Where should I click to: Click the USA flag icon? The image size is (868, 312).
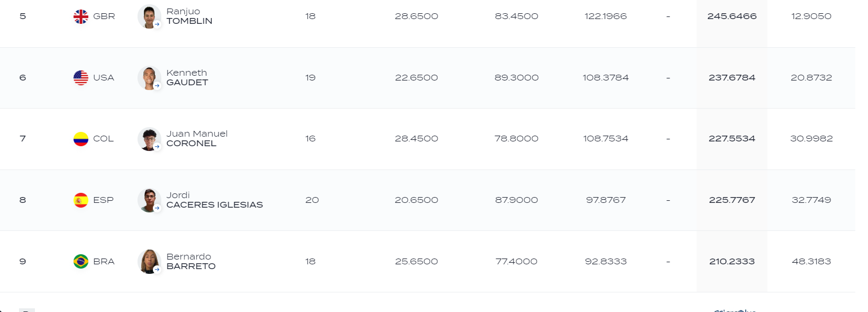81,78
